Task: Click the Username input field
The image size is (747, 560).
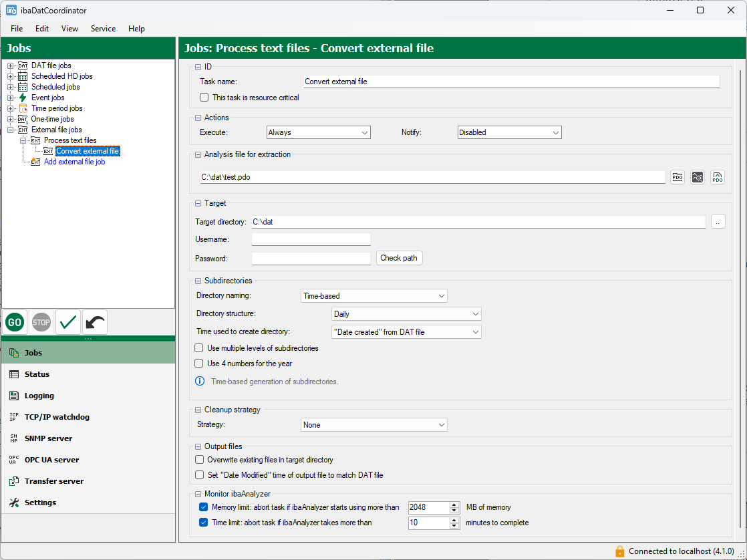Action: click(x=311, y=239)
